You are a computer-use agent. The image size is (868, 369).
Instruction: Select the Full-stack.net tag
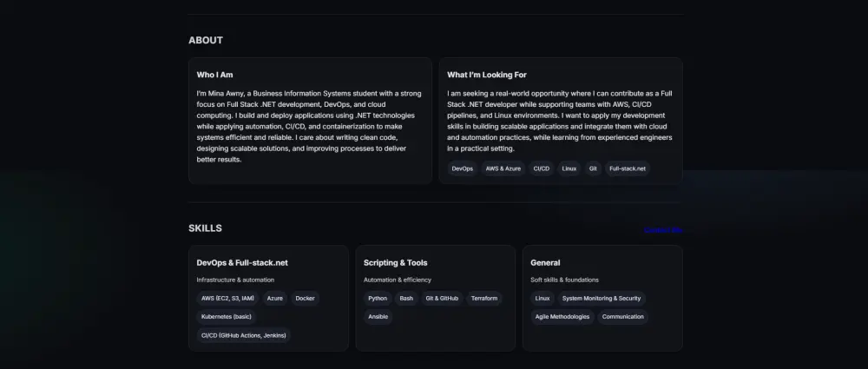click(x=628, y=168)
